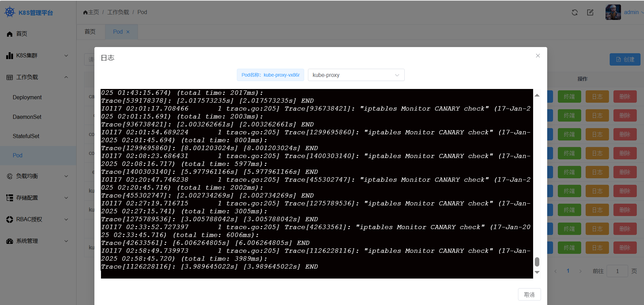Click the edit note icon in header
The image size is (644, 305).
click(590, 12)
